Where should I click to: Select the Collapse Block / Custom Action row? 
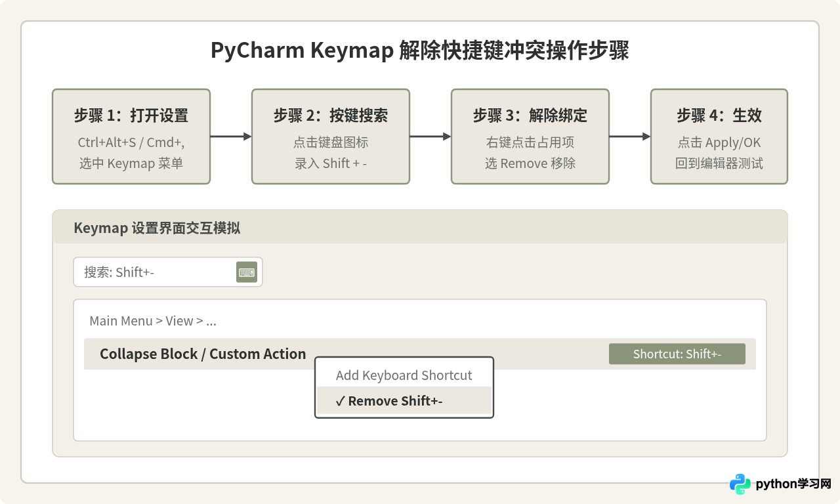420,354
